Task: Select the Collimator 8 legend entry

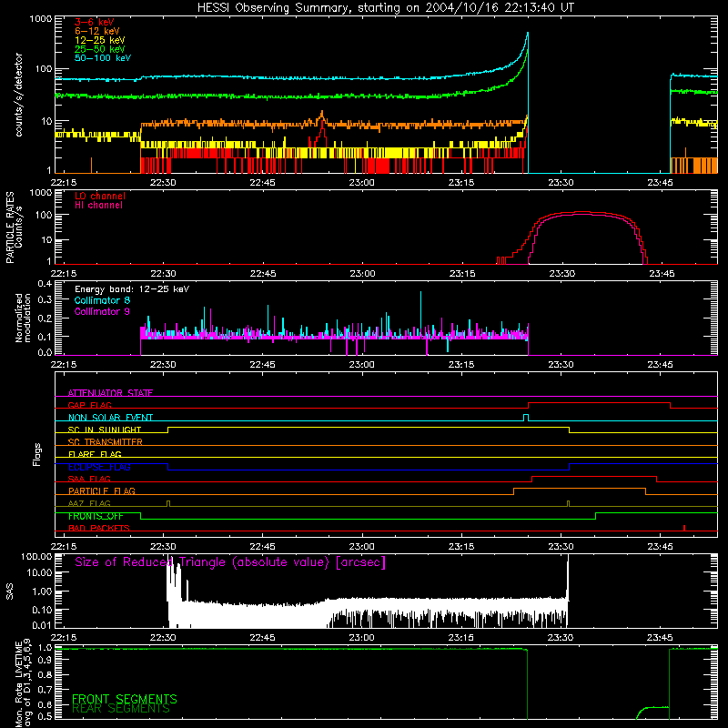Action: 102,300
